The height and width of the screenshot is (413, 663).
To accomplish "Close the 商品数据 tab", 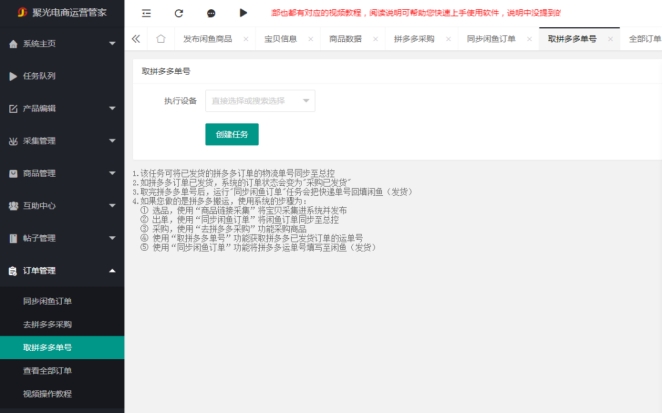I will click(375, 39).
